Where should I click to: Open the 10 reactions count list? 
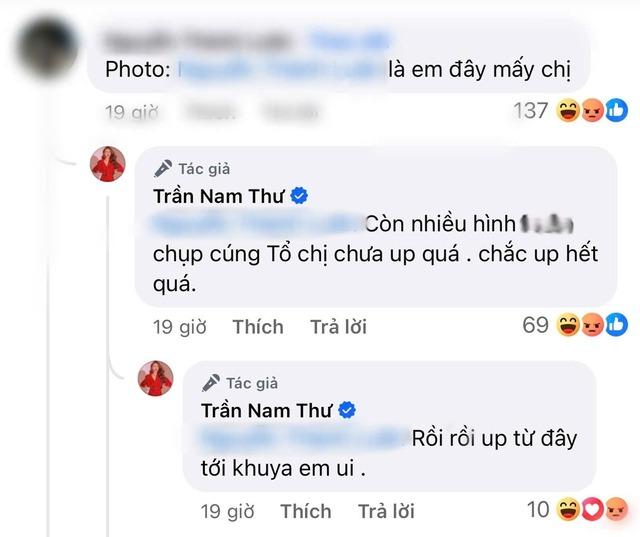coord(538,509)
